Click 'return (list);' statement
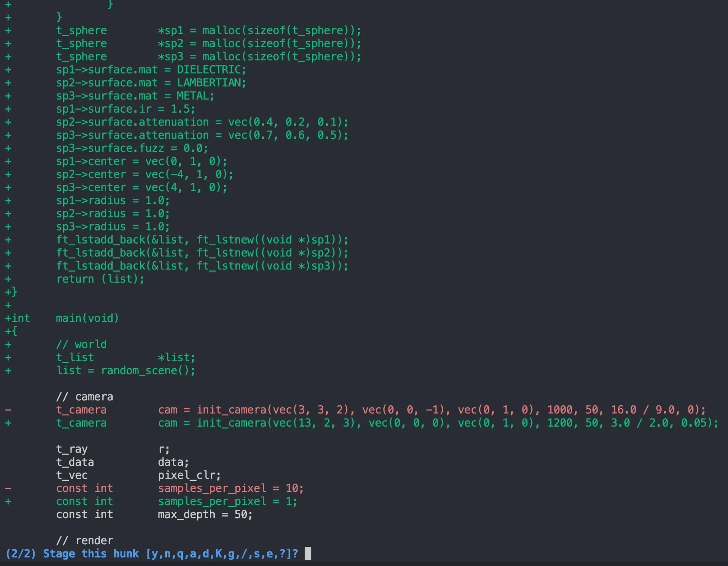728x566 pixels. [100, 279]
